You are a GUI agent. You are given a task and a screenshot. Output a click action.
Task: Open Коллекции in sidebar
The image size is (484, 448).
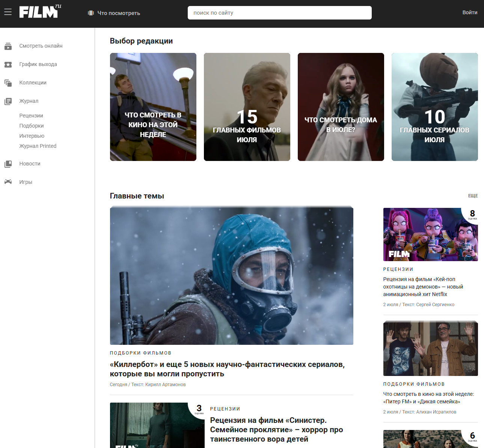[33, 83]
